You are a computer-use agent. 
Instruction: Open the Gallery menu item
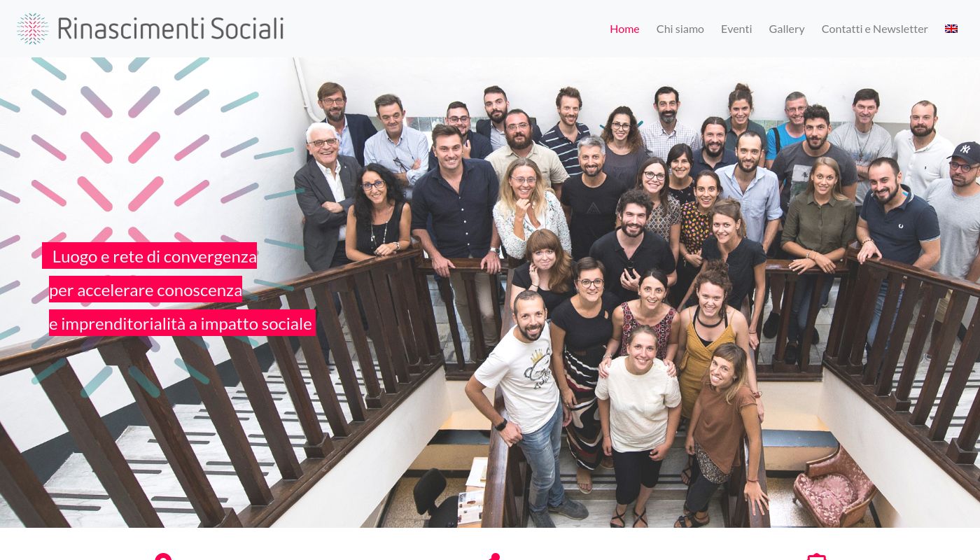787,29
